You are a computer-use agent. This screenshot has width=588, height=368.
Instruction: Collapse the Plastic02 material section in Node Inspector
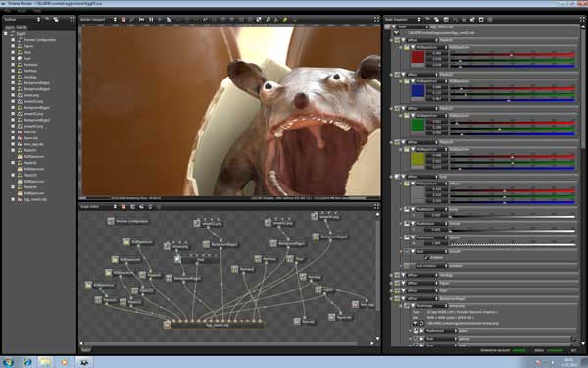[x=403, y=75]
